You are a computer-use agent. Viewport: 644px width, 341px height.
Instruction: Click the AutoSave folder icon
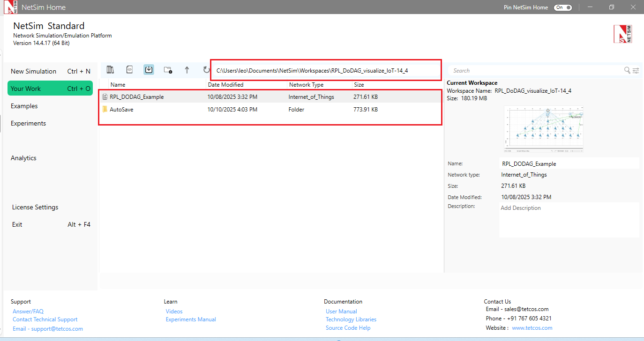(105, 110)
